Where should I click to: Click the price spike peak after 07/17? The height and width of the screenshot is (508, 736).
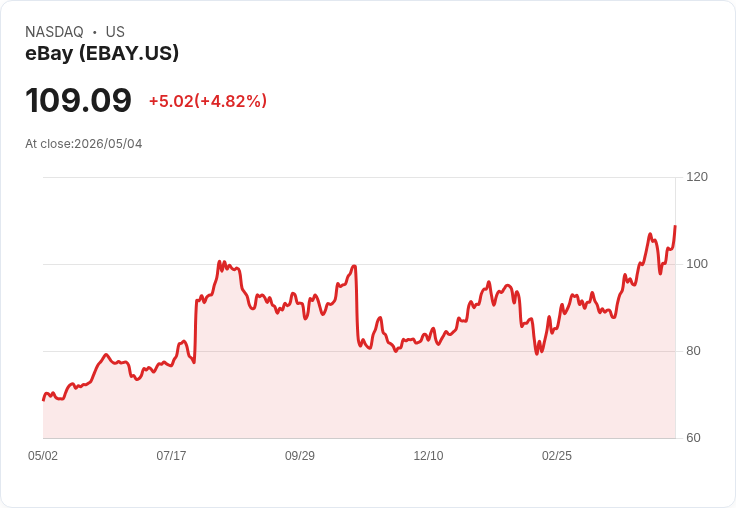tap(219, 262)
